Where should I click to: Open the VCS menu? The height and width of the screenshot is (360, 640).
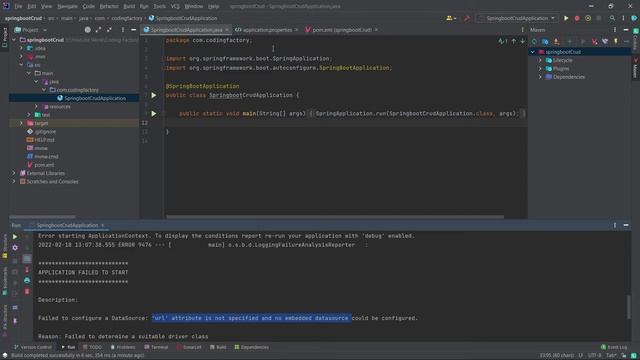tap(175, 6)
